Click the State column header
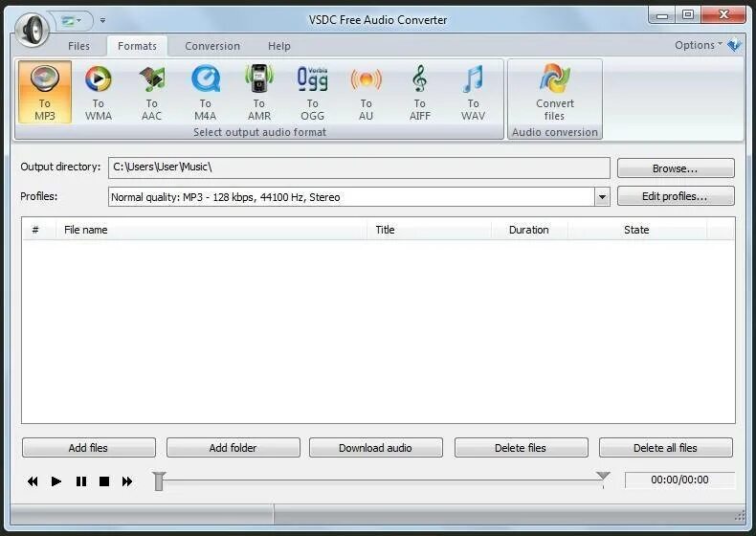This screenshot has width=756, height=536. point(637,230)
